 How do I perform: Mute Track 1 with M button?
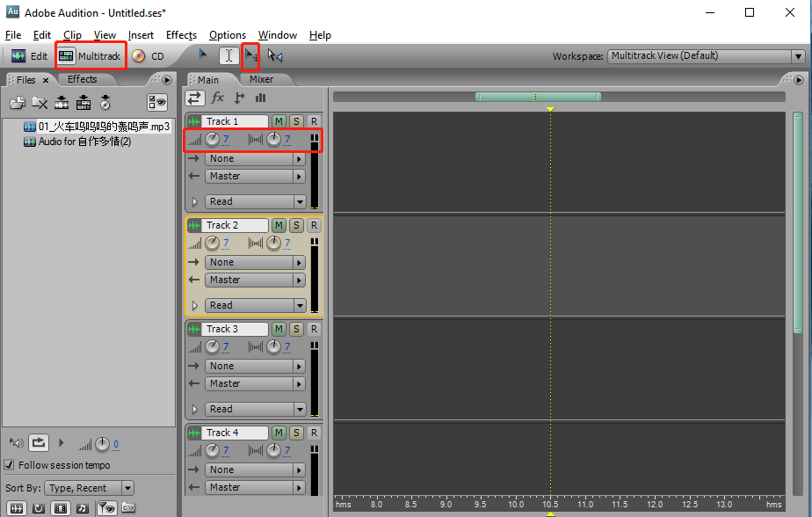pos(279,121)
